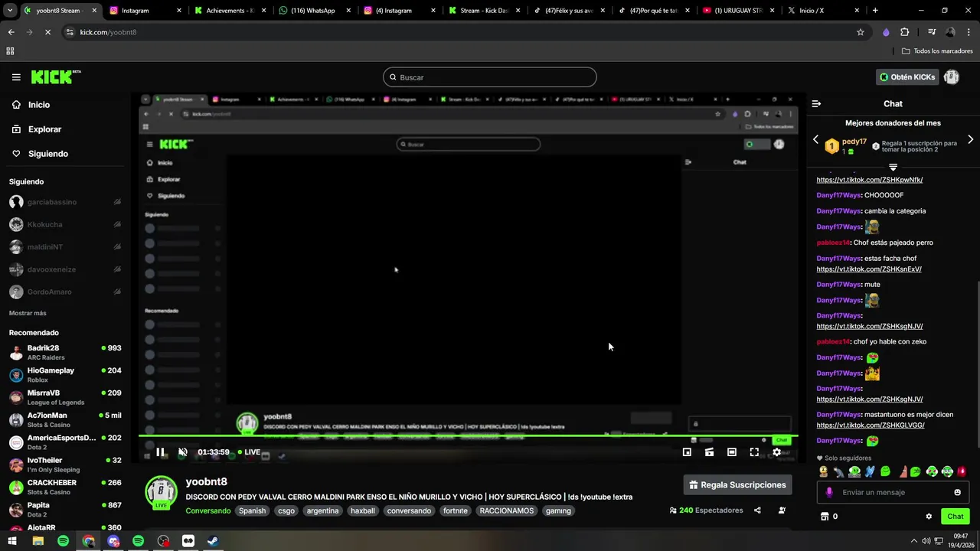This screenshot has height=551, width=980.
Task: Open the hamburger sidebar menu
Action: point(16,77)
